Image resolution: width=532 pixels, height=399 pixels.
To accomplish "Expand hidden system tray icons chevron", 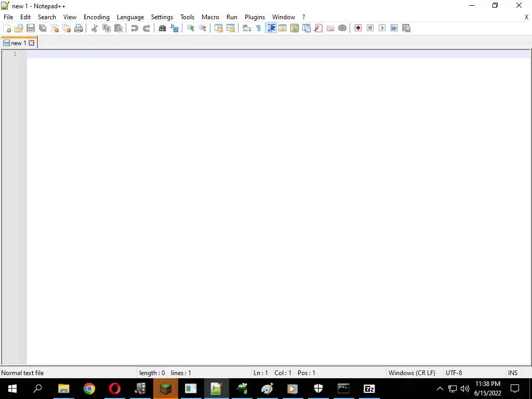I will tap(440, 389).
